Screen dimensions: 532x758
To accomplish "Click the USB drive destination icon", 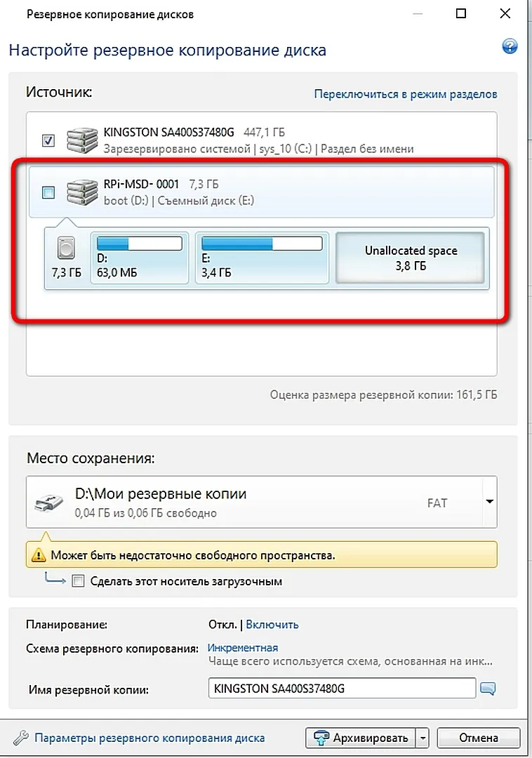I will (x=49, y=502).
